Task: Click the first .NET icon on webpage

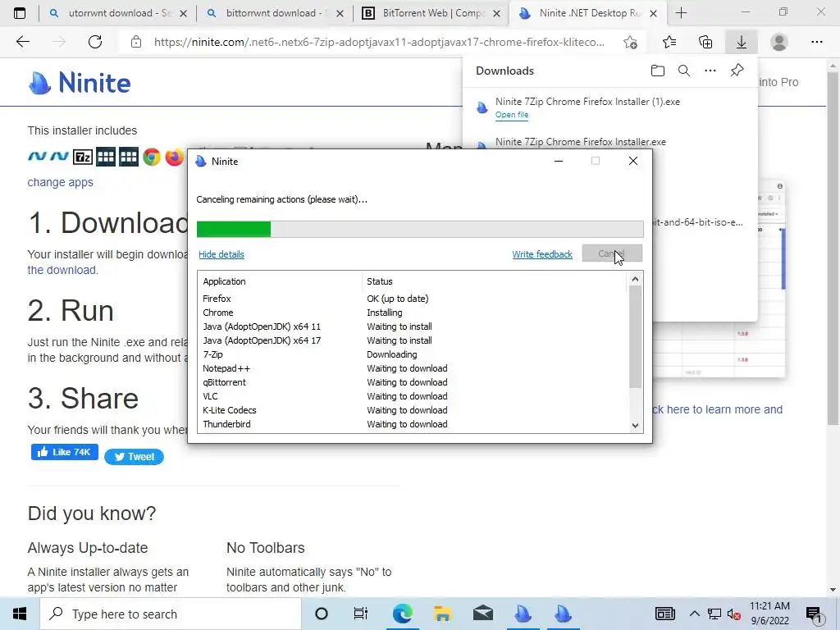Action: 37,156
